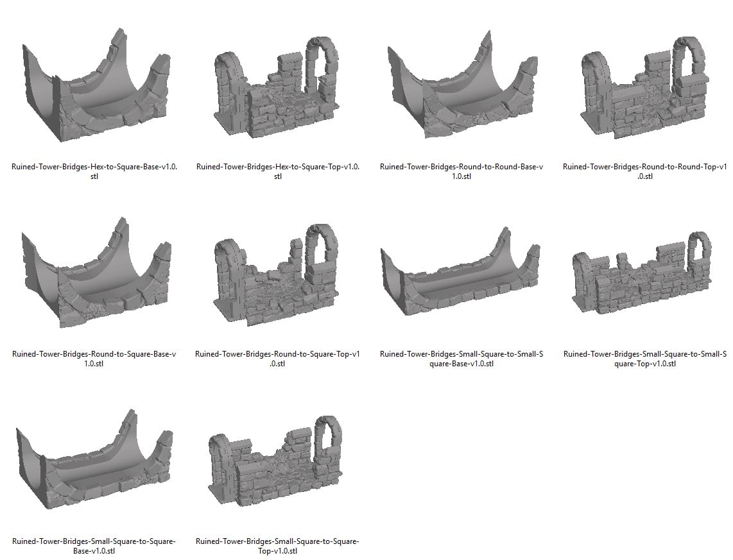This screenshot has height=560, width=733.
Task: Click the Round-to-Square-Top filename label
Action: point(279,358)
